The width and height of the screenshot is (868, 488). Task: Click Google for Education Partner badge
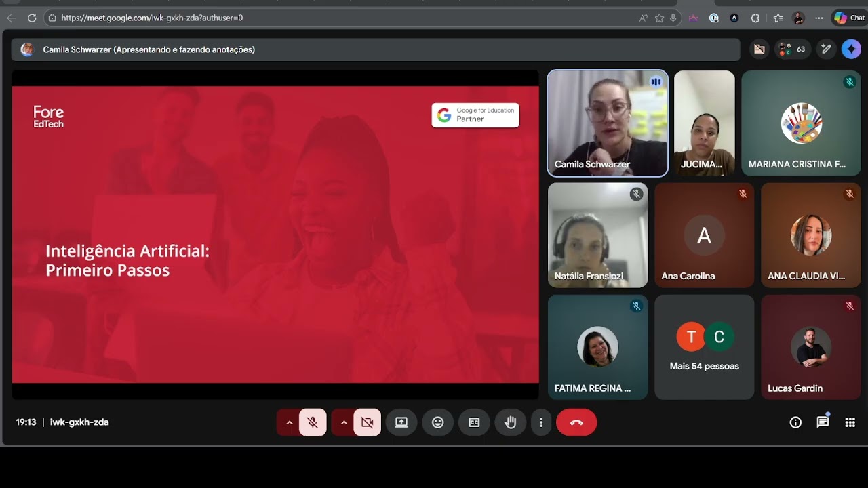475,115
